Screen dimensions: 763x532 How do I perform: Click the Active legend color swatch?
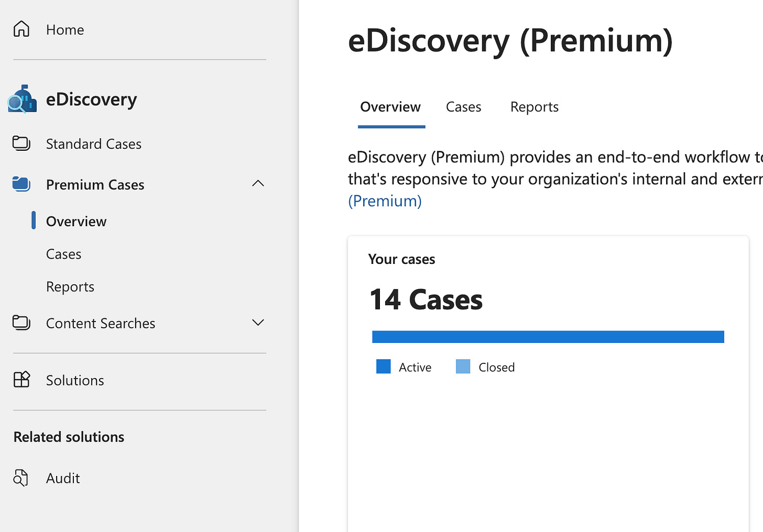click(x=384, y=367)
